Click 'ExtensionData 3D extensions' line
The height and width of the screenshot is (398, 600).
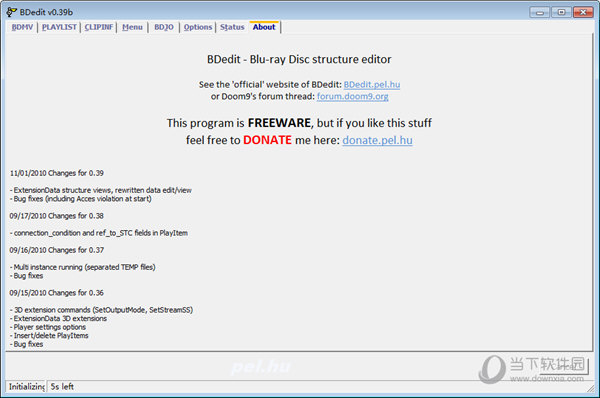pos(58,318)
